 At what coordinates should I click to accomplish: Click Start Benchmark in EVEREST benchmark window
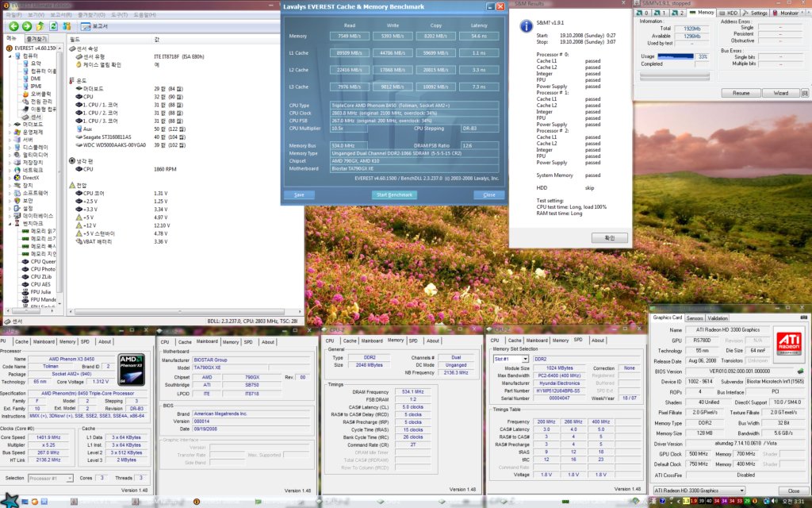(394, 195)
